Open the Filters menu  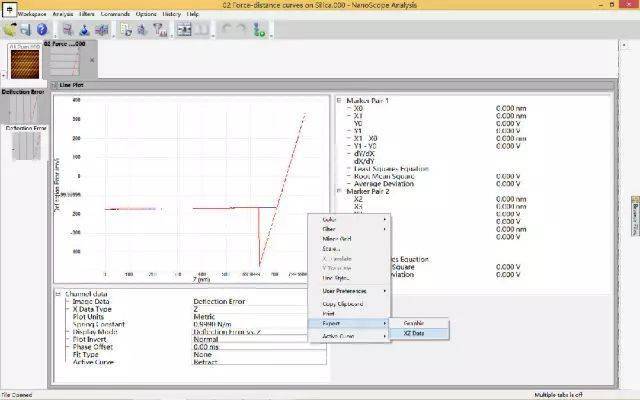tap(87, 15)
